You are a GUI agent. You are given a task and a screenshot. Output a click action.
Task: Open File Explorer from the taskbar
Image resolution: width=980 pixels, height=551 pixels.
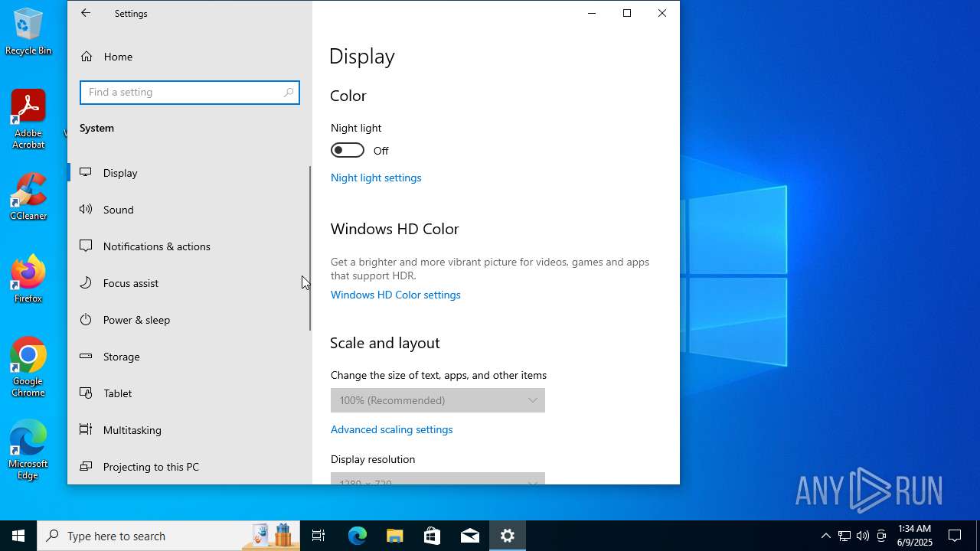395,536
